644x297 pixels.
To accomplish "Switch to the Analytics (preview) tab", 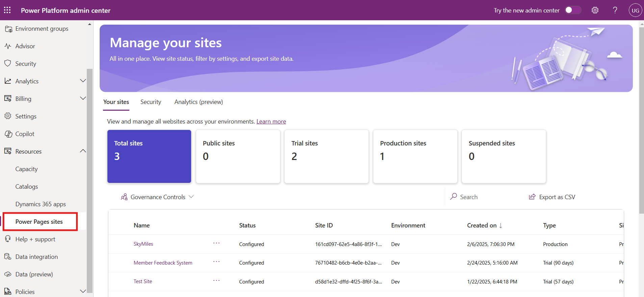I will pyautogui.click(x=199, y=102).
